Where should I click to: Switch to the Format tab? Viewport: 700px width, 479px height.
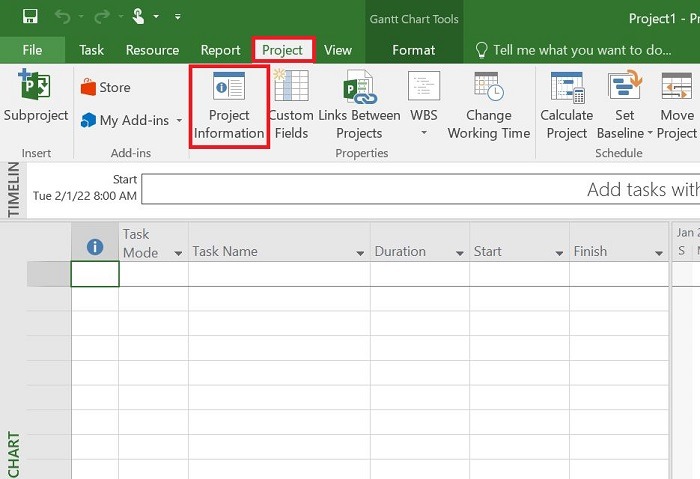(413, 50)
